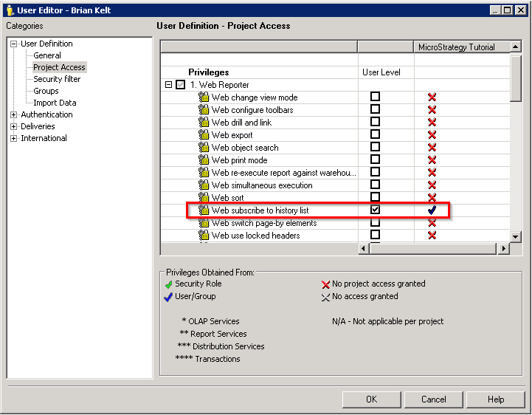Click red X for Web print mode
532x415 pixels.
click(432, 160)
